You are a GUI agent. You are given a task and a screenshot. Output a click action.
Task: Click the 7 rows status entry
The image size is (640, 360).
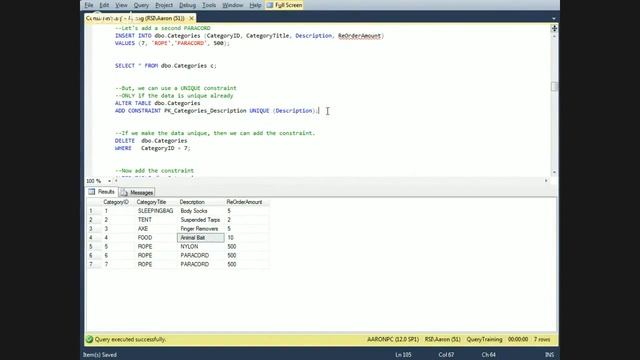542,340
